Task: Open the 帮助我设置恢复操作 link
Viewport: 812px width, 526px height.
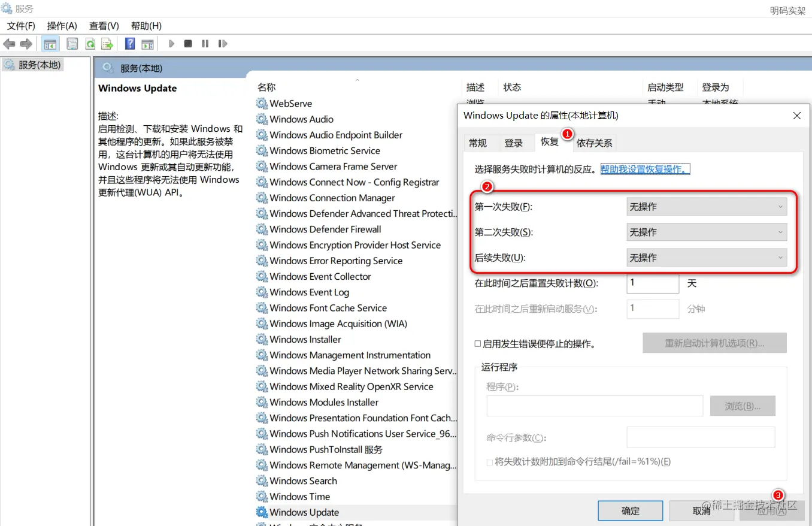Action: pyautogui.click(x=646, y=170)
